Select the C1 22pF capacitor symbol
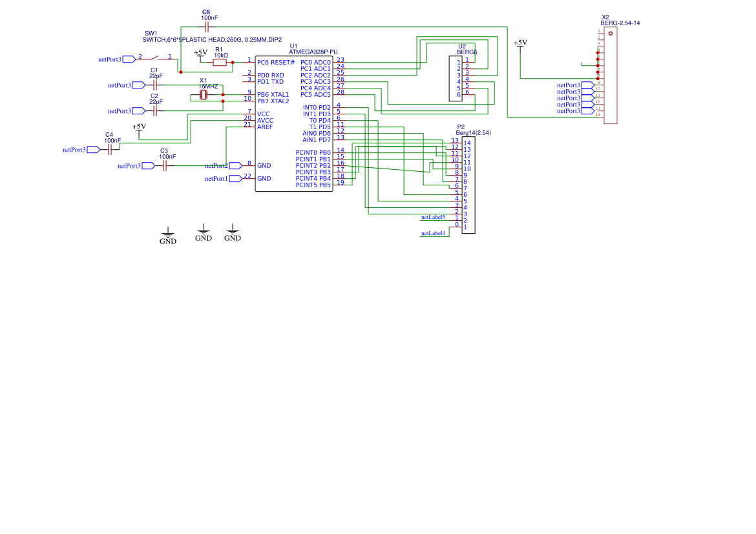 154,85
